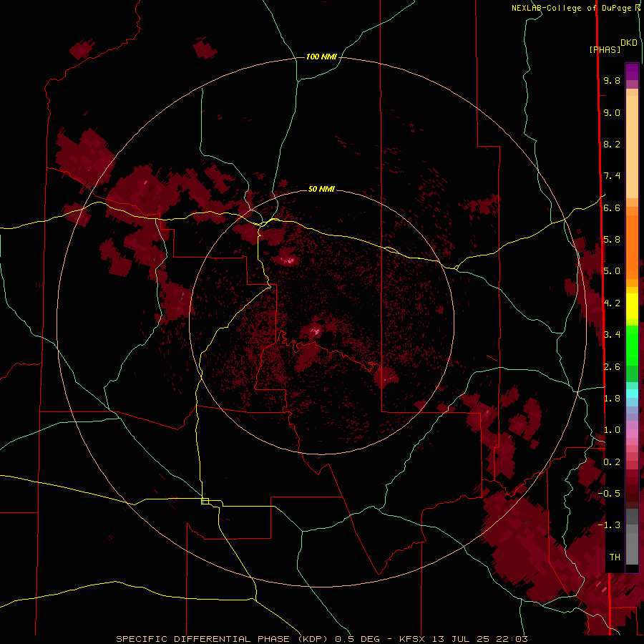
Task: Click the KFSX 13 JUL 25 22:03 timestamp
Action: click(x=463, y=639)
